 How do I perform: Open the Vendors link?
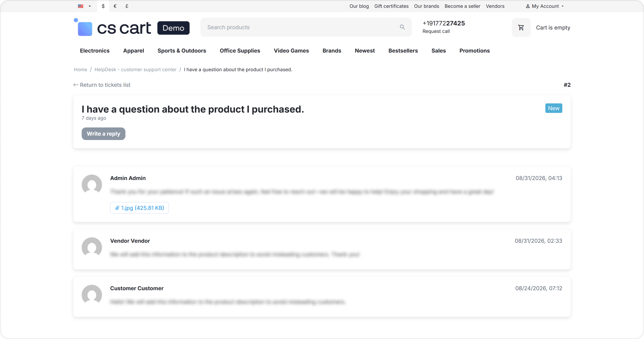(495, 6)
